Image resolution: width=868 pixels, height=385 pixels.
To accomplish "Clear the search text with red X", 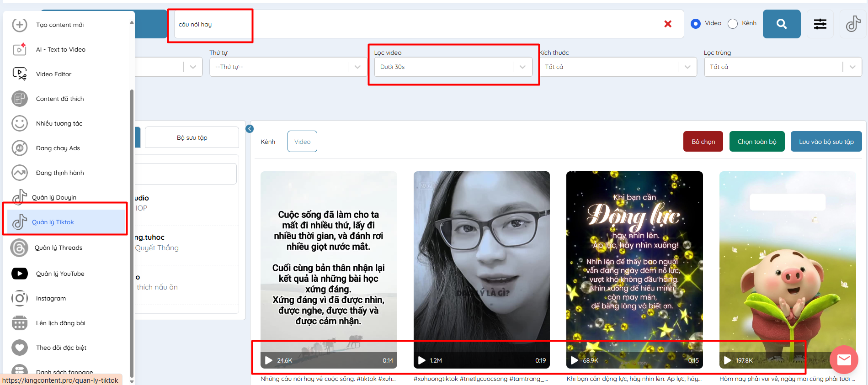I will point(667,24).
